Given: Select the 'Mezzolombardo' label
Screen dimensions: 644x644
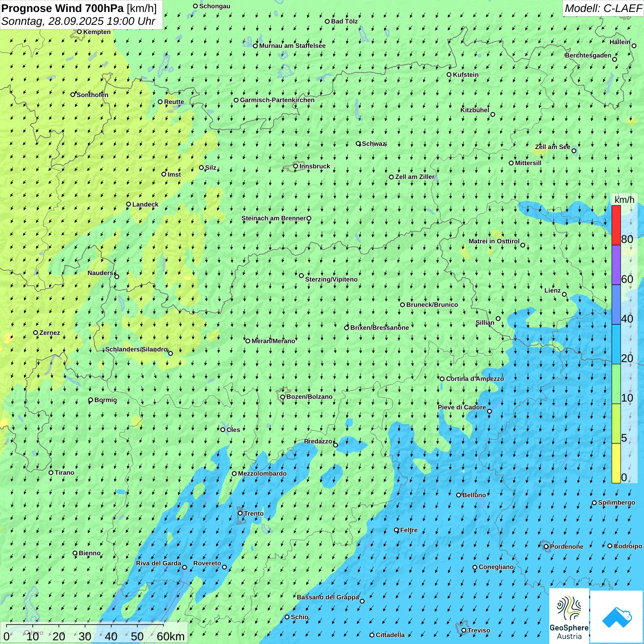Looking at the screenshot, I should (x=262, y=473).
